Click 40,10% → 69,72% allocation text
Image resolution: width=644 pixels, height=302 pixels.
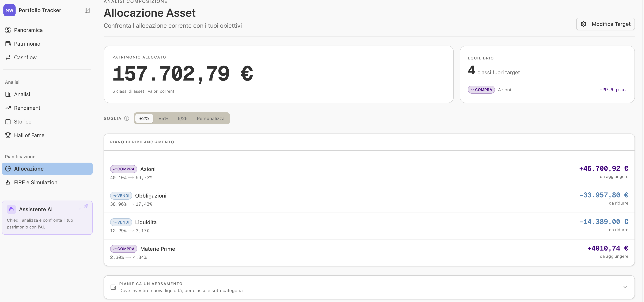pyautogui.click(x=131, y=178)
